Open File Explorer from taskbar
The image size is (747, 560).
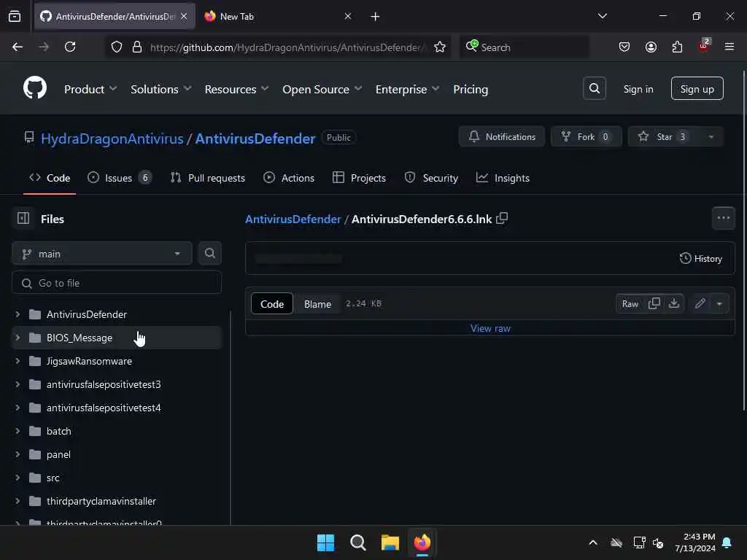tap(390, 542)
